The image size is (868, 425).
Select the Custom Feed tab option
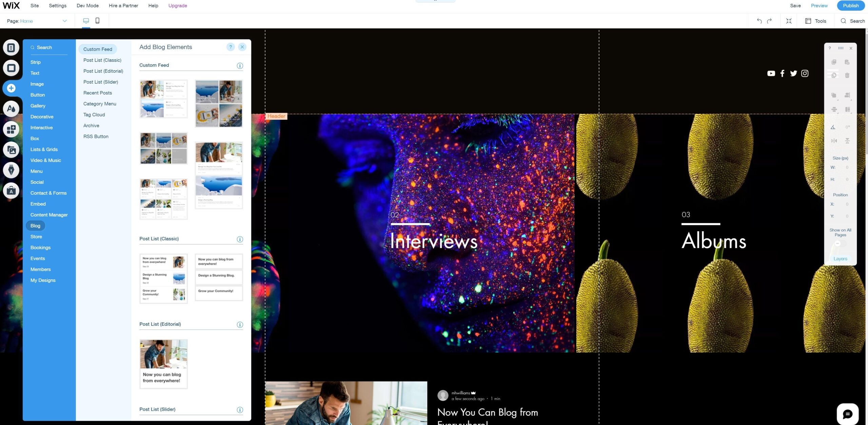click(98, 49)
